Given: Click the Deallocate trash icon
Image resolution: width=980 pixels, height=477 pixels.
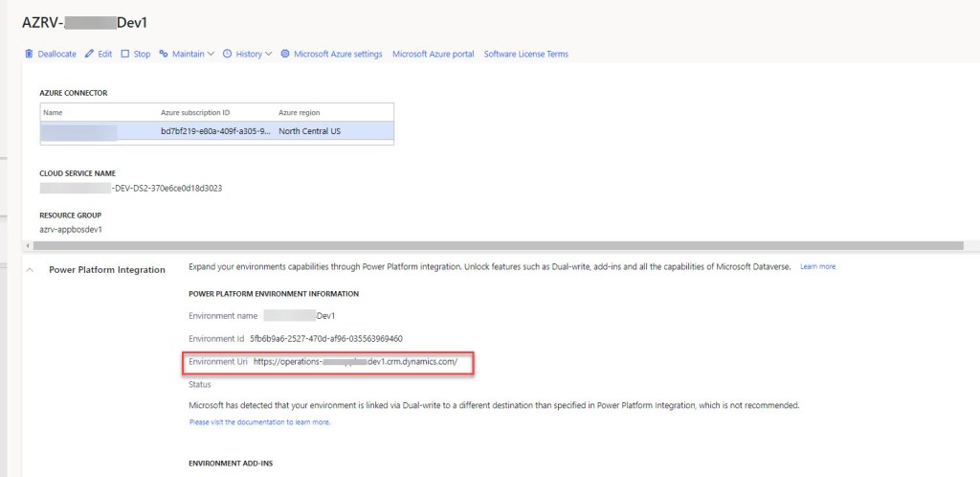Looking at the screenshot, I should 29,55.
